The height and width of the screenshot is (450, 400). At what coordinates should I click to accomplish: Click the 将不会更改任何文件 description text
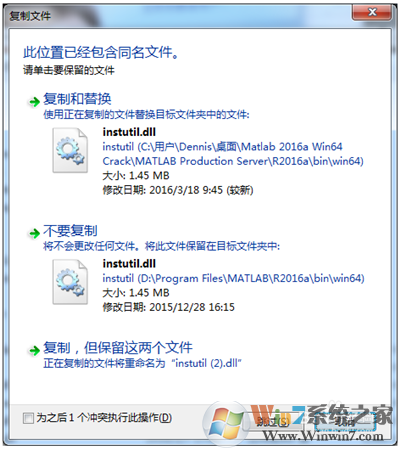point(90,246)
